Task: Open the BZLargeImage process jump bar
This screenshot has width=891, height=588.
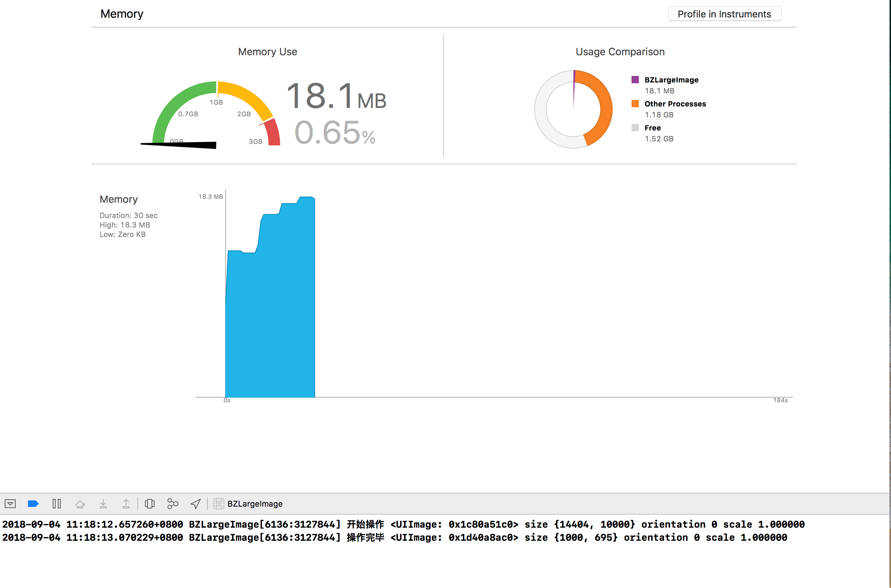Action: 255,504
